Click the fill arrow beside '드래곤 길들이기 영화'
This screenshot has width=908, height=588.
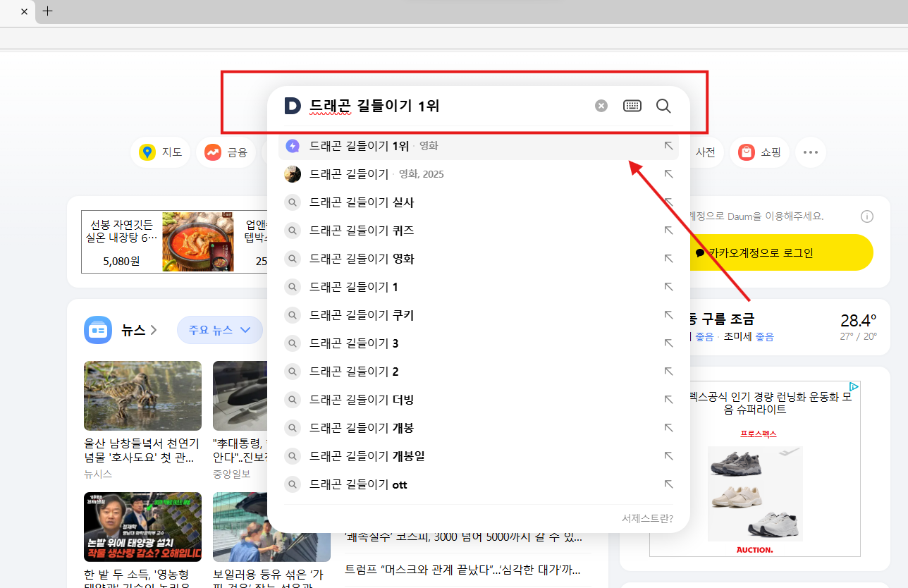[668, 258]
